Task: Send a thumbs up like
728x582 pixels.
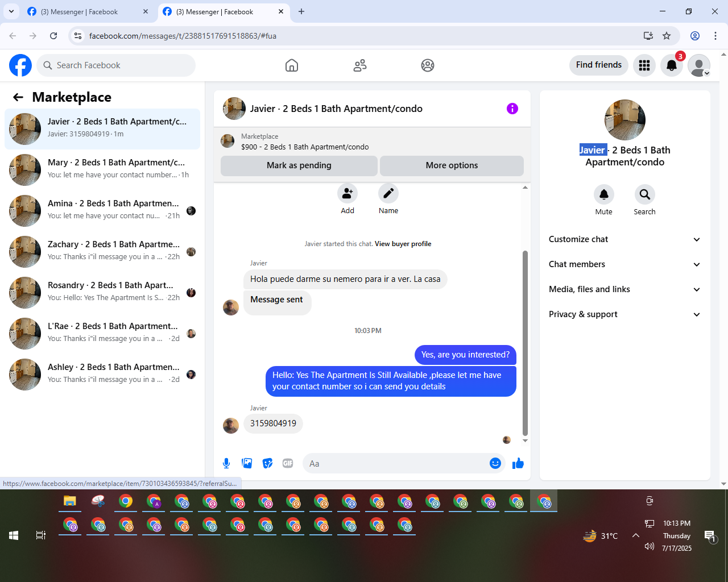Action: (518, 463)
